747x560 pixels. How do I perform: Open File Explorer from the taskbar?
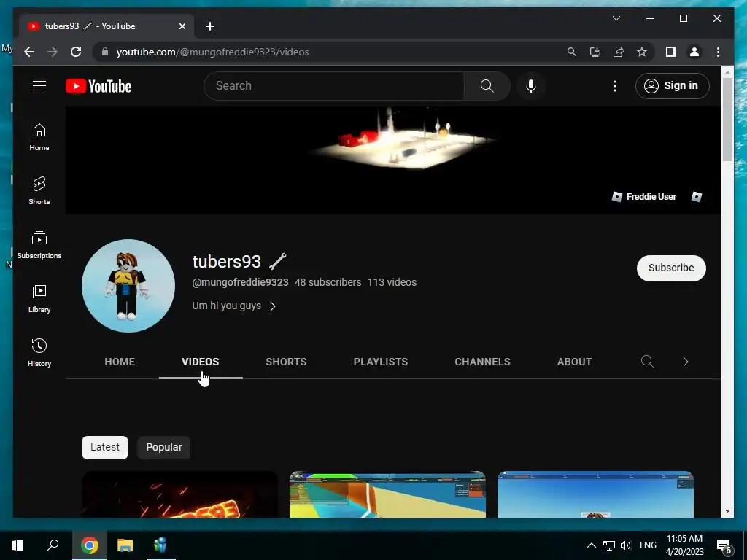[125, 545]
